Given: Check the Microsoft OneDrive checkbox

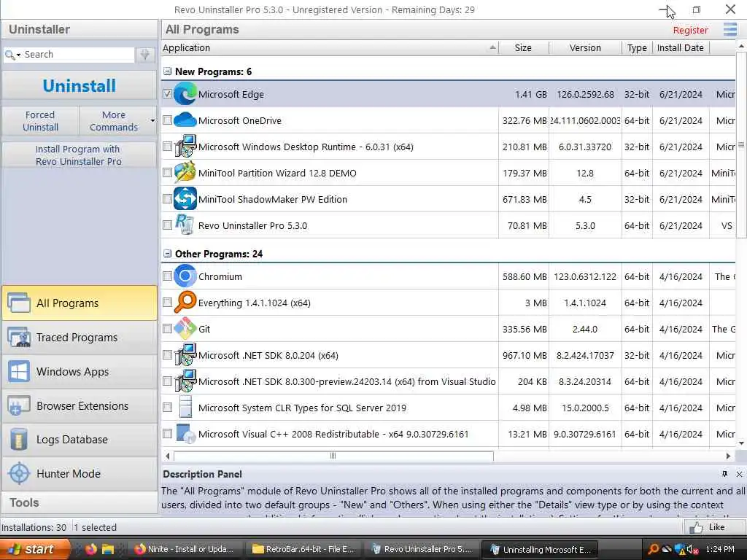Looking at the screenshot, I should pos(167,120).
